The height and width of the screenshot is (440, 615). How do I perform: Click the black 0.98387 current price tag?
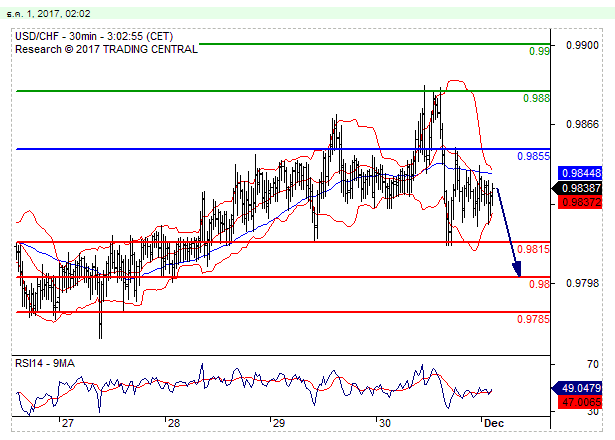click(577, 188)
